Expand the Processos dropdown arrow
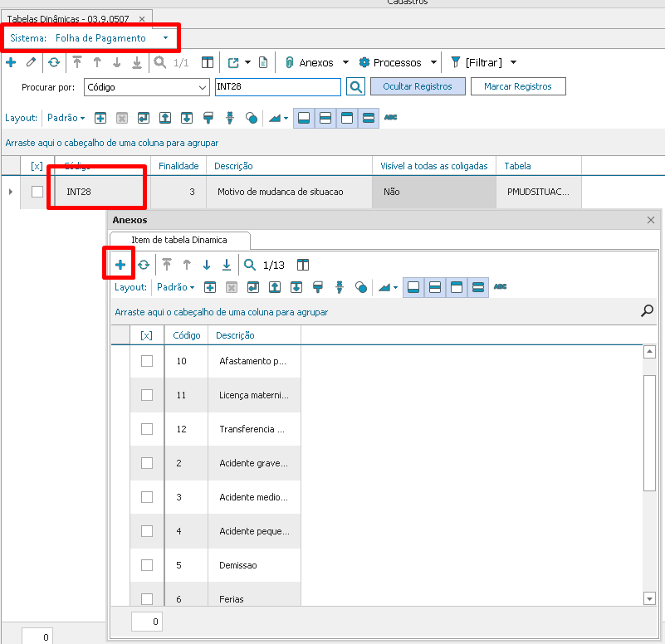The height and width of the screenshot is (644, 665). 433,63
